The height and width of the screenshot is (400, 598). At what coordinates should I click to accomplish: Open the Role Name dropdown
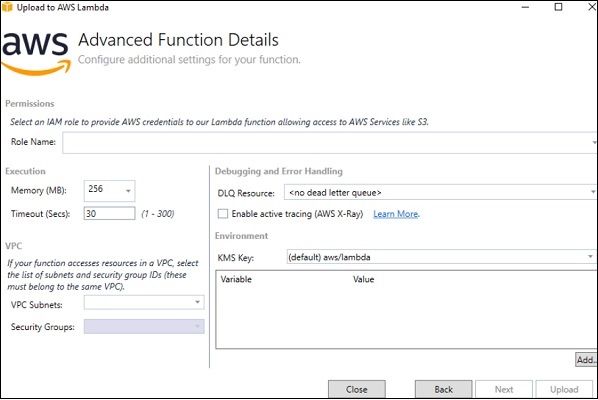[x=330, y=143]
